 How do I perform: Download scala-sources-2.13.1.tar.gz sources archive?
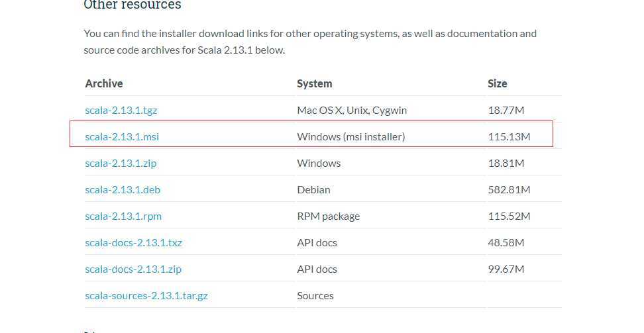146,296
